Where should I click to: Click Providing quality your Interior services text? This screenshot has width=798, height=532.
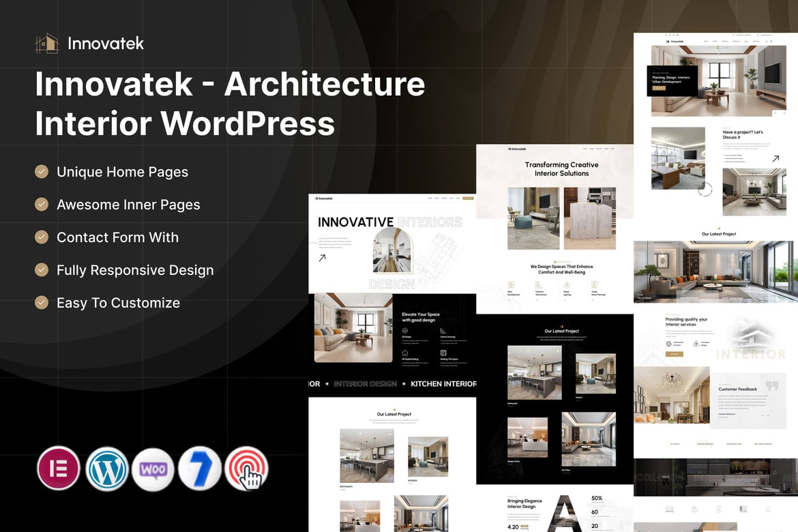[x=686, y=322]
